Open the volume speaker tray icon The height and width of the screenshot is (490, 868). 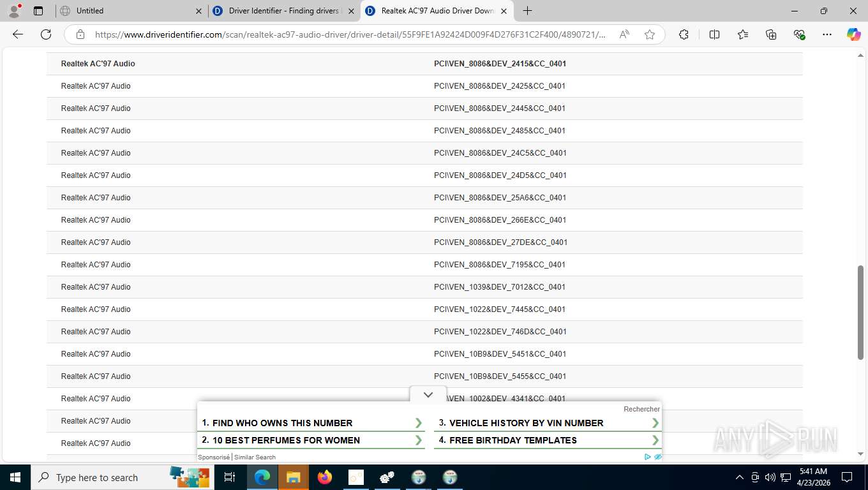point(770,477)
